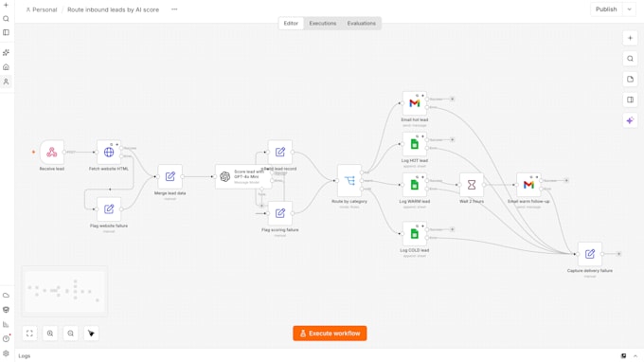
Task: Pop out the Logs panel
Action: (623, 355)
